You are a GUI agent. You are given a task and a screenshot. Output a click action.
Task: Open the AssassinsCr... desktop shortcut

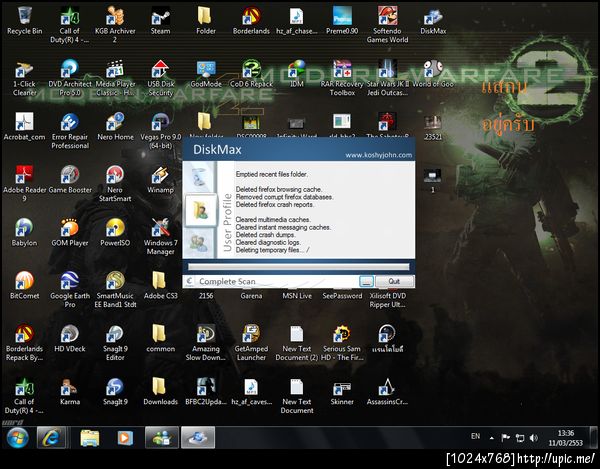click(x=387, y=391)
